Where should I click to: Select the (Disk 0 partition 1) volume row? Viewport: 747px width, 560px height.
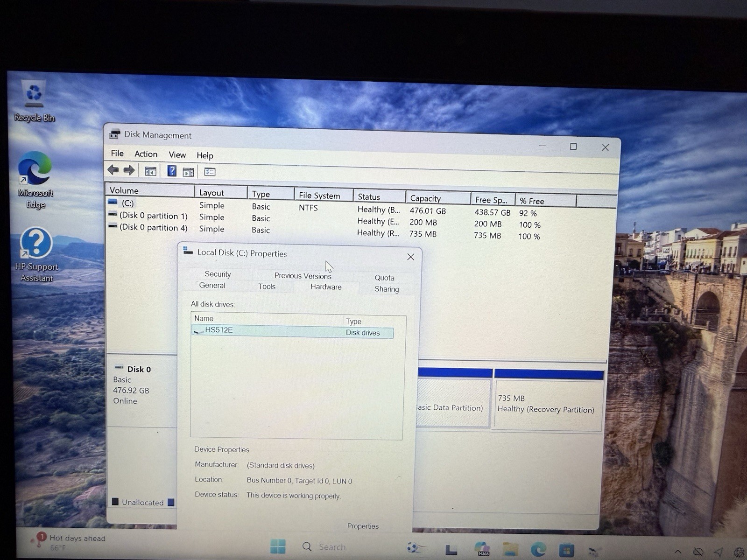click(x=154, y=216)
